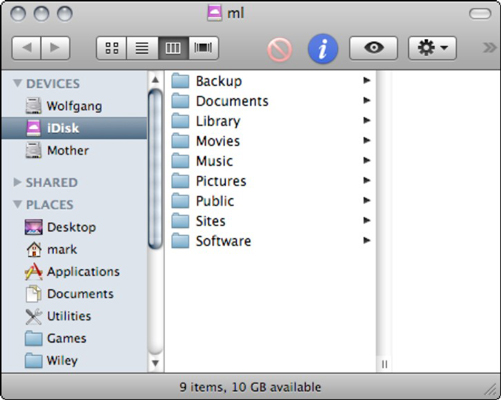Collapse the PLACES section
This screenshot has height=400, width=501.
(x=18, y=204)
